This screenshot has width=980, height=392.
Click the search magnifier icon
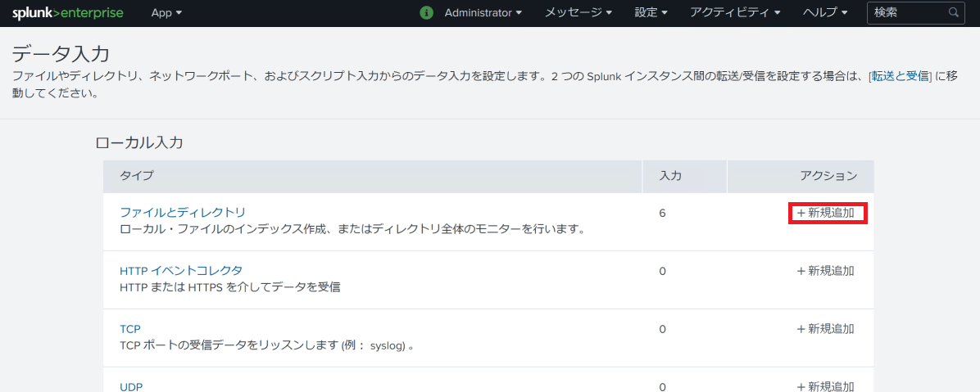pyautogui.click(x=953, y=13)
